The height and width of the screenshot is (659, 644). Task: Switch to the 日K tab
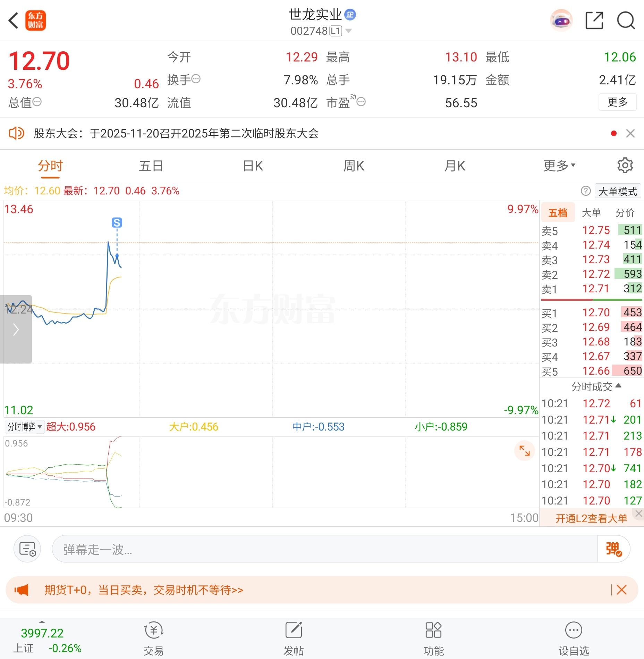coord(253,166)
